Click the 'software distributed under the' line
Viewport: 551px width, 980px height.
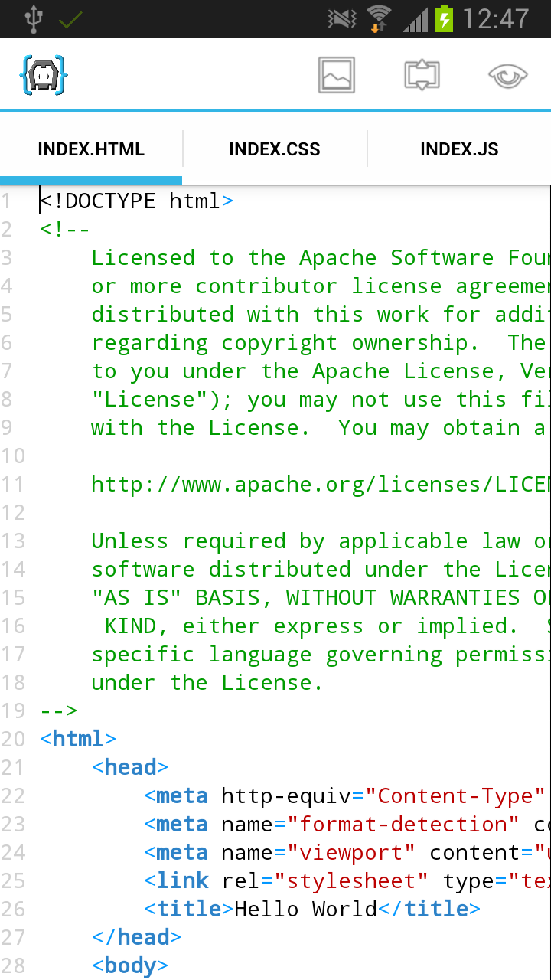pos(321,570)
